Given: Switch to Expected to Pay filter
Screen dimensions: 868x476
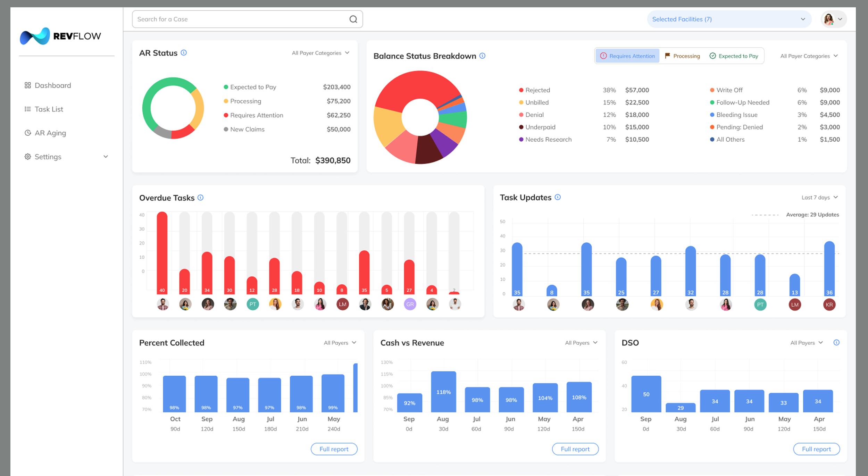Looking at the screenshot, I should tap(734, 56).
